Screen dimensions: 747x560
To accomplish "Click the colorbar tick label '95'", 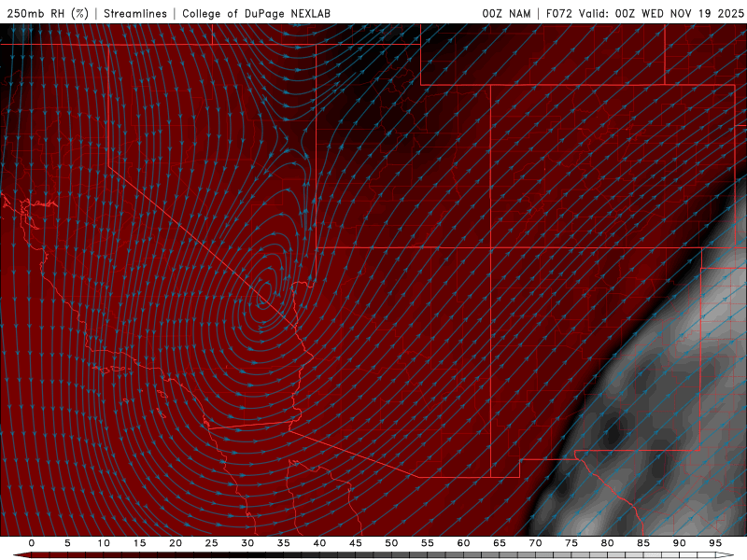I will pos(715,543).
